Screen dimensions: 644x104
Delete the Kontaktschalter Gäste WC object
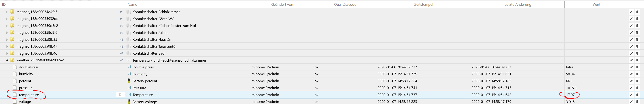point(637,19)
